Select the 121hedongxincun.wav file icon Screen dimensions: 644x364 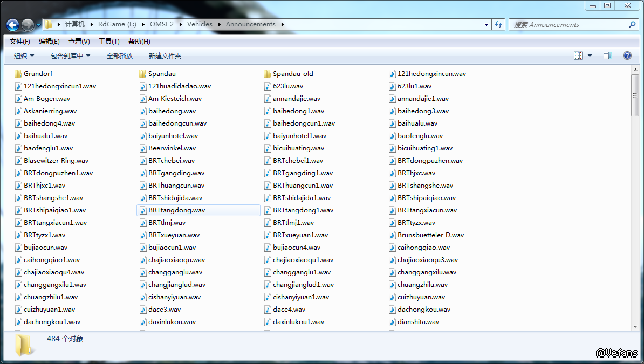click(392, 74)
